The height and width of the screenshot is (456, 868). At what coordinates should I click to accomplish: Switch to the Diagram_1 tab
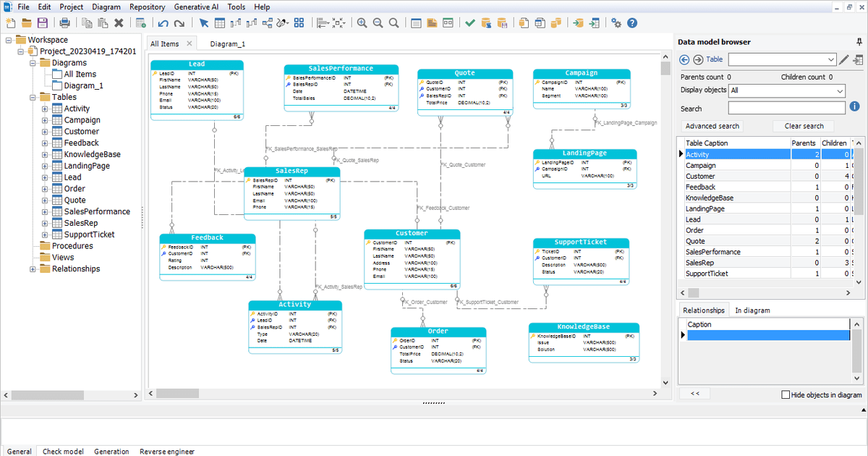tap(228, 43)
